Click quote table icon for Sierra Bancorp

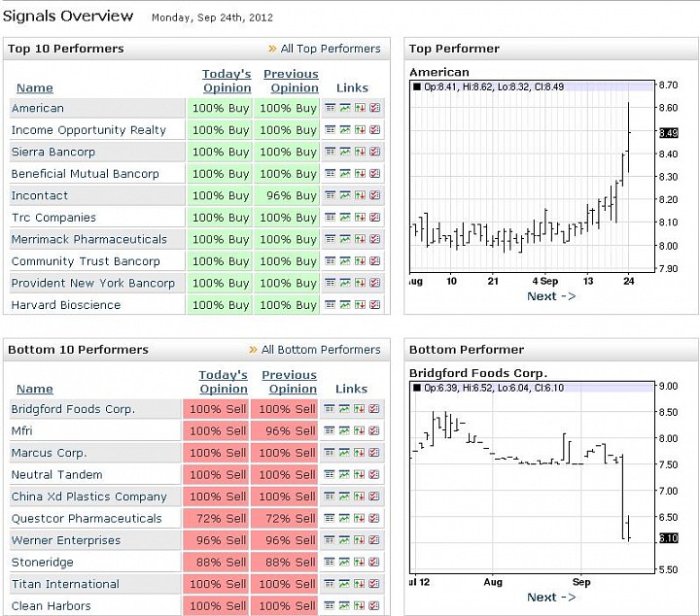[x=330, y=152]
